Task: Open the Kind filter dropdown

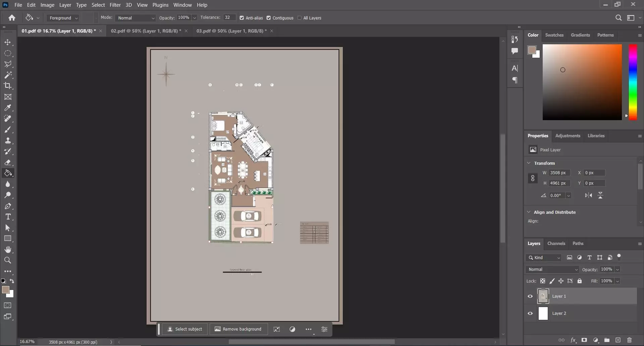Action: [x=543, y=257]
